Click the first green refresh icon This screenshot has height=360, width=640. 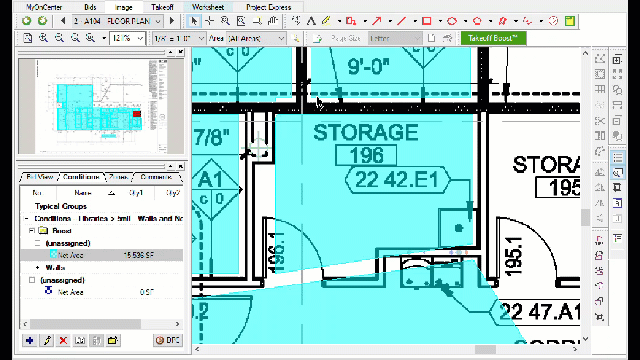(27, 21)
